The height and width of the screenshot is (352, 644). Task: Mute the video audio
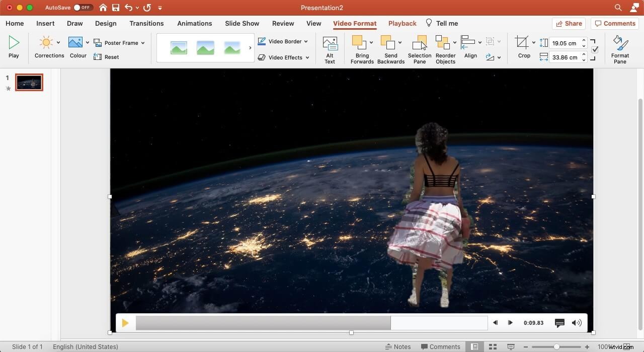point(577,323)
